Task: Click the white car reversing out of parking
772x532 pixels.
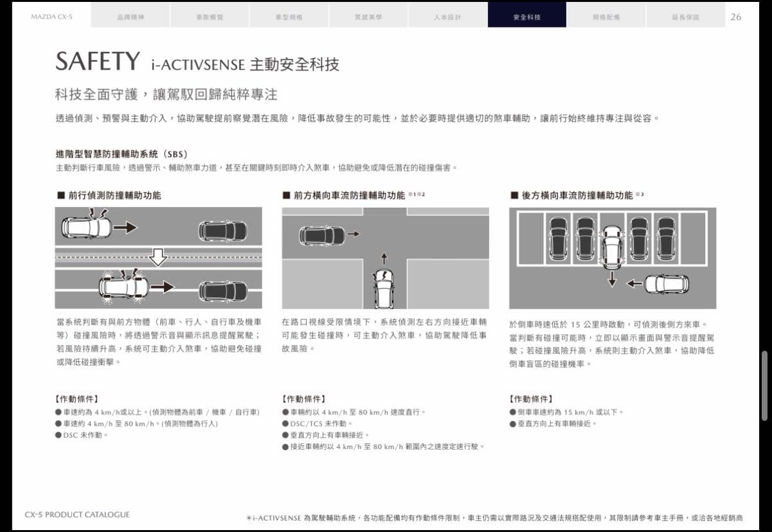Action: (612, 247)
